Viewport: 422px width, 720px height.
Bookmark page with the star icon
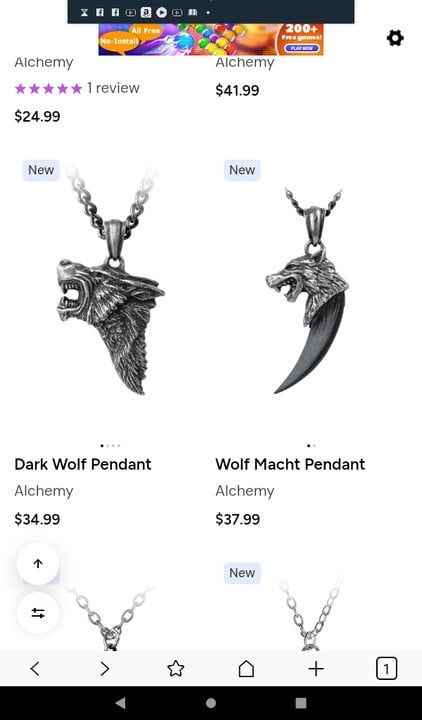coord(175,669)
